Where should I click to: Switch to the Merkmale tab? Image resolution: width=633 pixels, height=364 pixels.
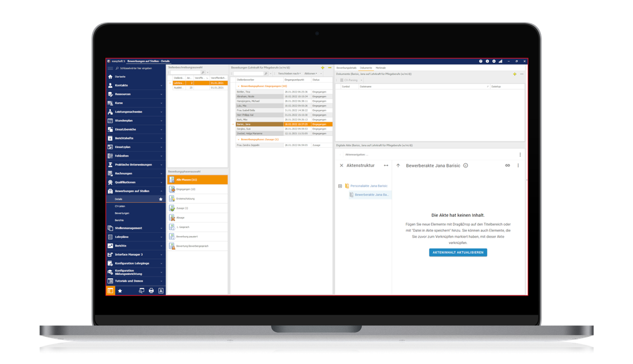pyautogui.click(x=381, y=68)
